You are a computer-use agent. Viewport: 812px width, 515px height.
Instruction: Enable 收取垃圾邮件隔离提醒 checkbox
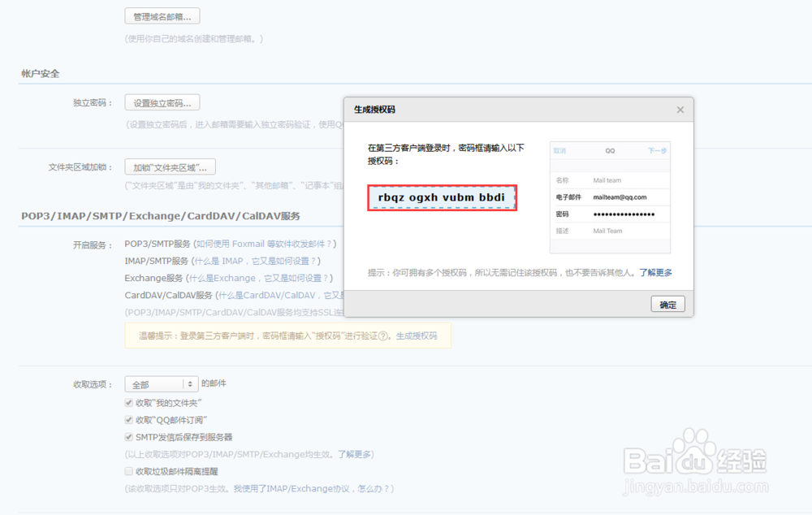coord(128,471)
